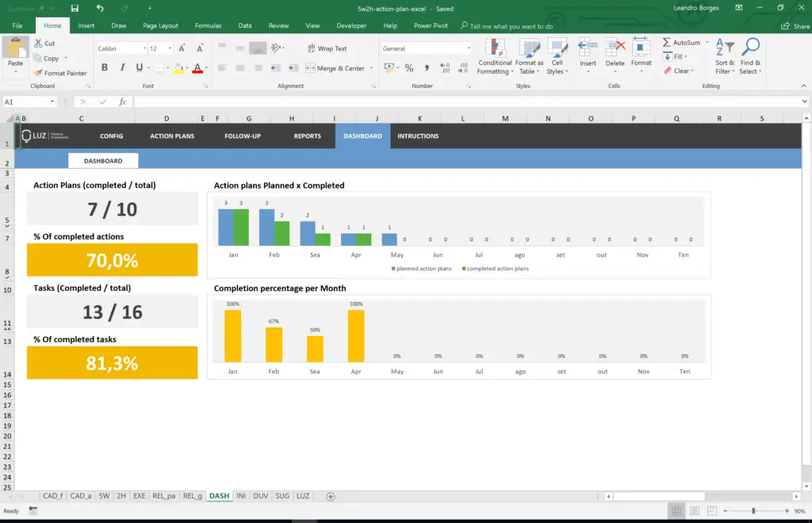Toggle Bold formatting
Image resolution: width=812 pixels, height=523 pixels.
pyautogui.click(x=105, y=67)
